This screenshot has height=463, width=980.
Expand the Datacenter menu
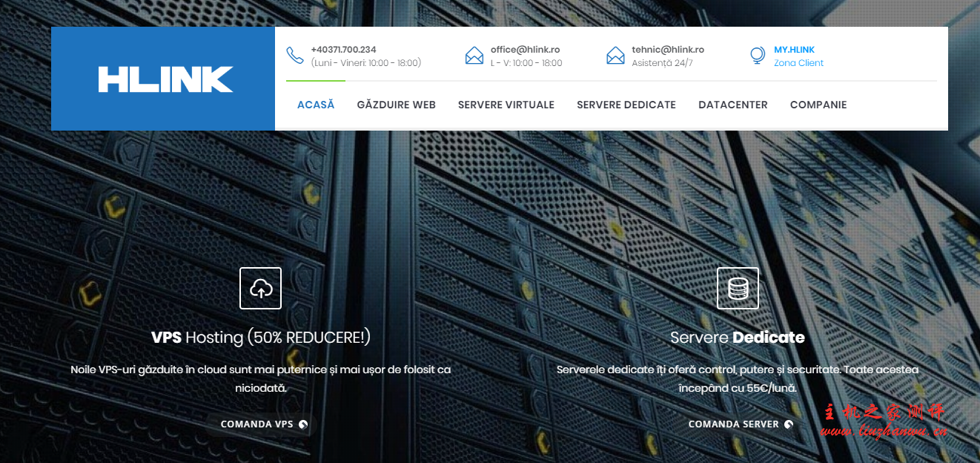[732, 105]
